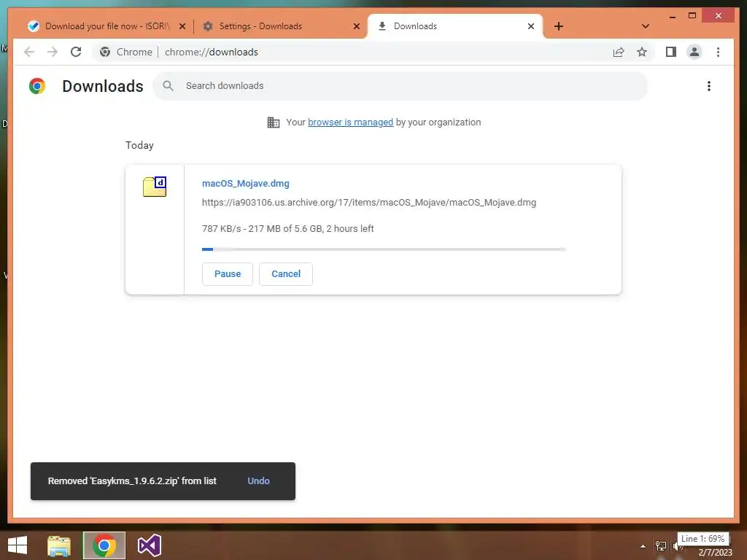Close the active Downloads tab
The image size is (747, 560).
point(531,27)
